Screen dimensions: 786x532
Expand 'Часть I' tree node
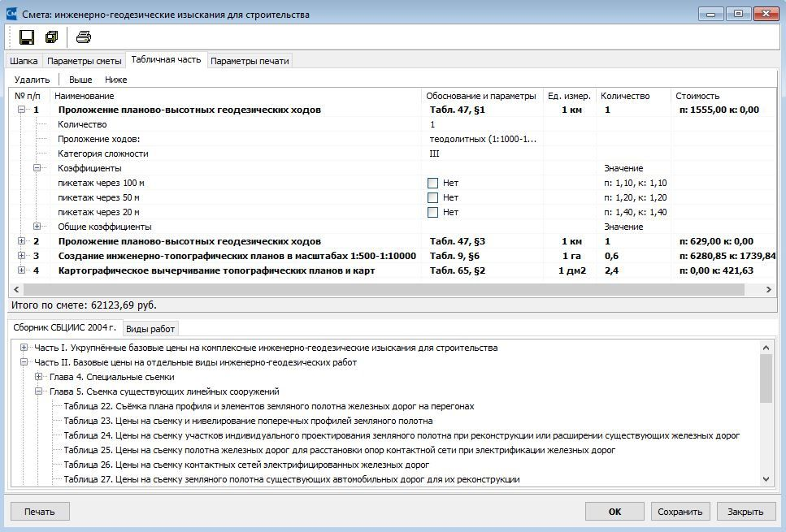[x=24, y=347]
